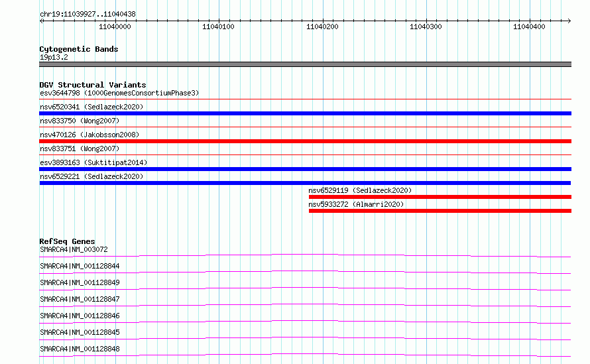
Task: Open variant nsv833751 (Wong2007) label
Action: pyautogui.click(x=80, y=149)
